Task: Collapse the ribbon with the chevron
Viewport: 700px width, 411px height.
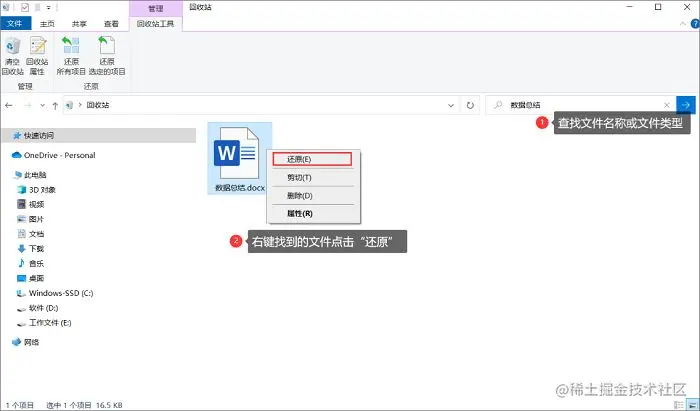Action: coord(683,24)
